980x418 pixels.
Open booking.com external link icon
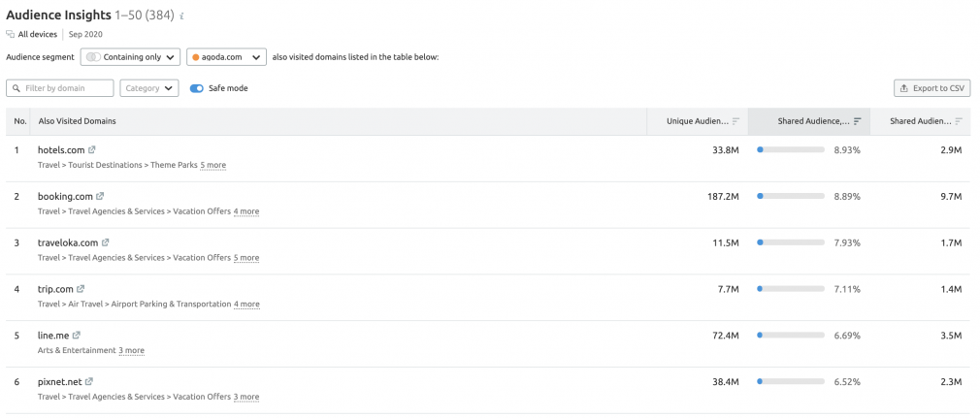100,196
